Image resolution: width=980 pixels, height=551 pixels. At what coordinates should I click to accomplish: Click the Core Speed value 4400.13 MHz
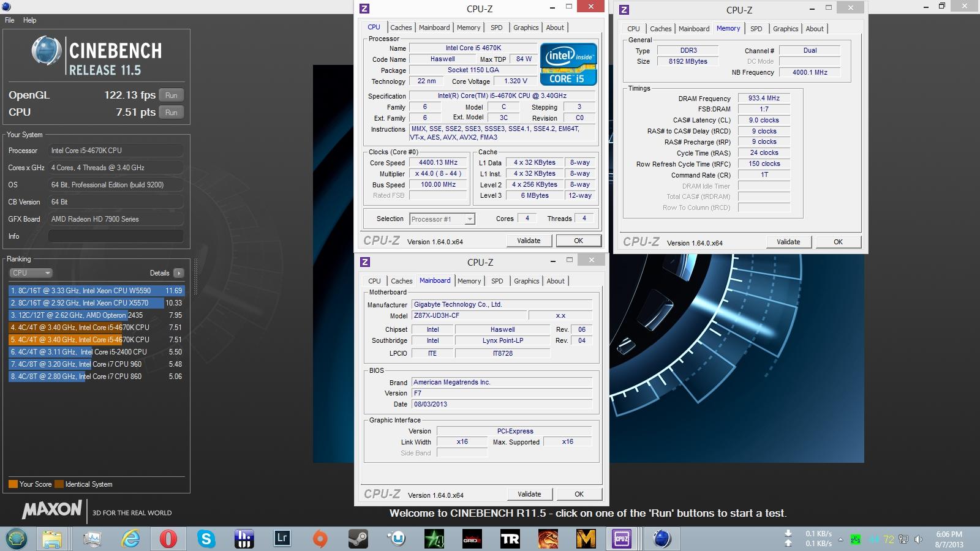coord(438,163)
